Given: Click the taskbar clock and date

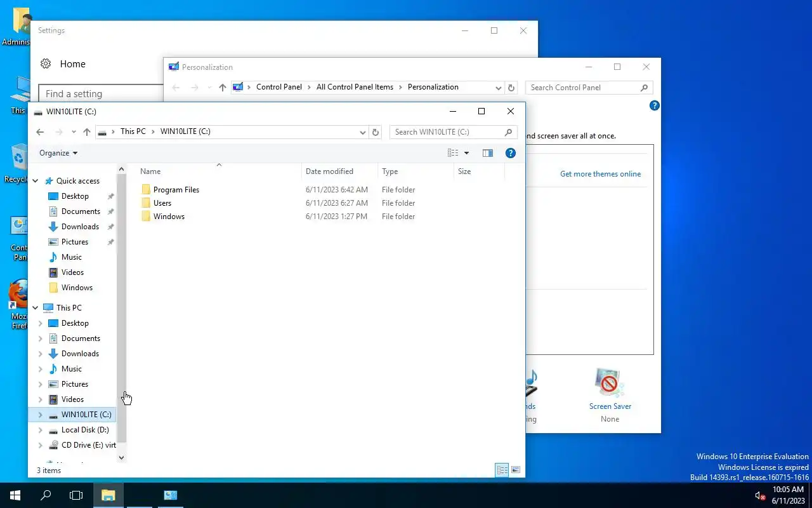Looking at the screenshot, I should [x=788, y=495].
